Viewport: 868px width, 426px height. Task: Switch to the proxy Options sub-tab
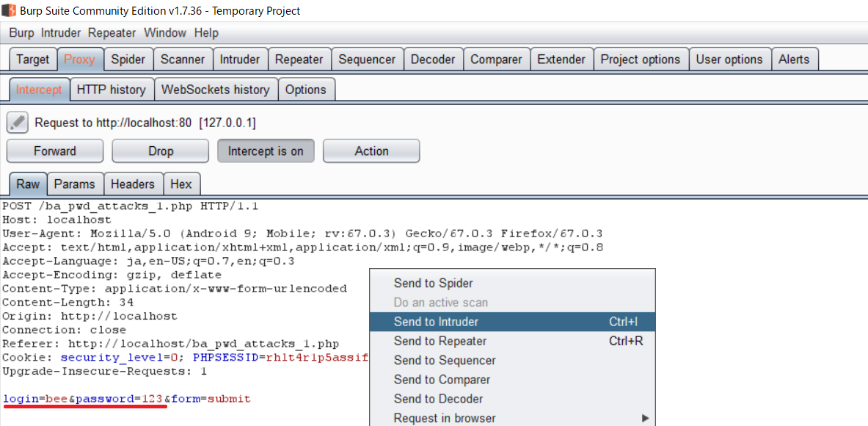pyautogui.click(x=306, y=89)
